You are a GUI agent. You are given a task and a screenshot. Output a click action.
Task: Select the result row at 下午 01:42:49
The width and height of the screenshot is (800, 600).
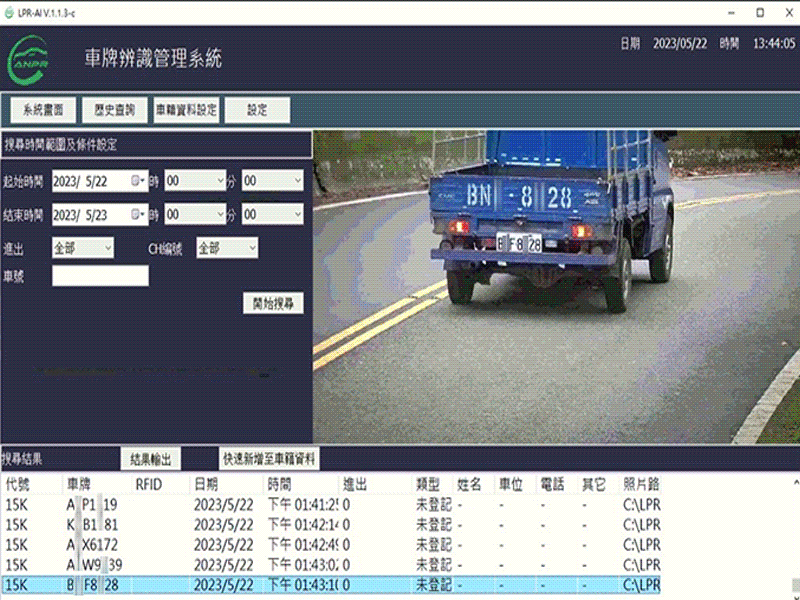pyautogui.click(x=300, y=545)
